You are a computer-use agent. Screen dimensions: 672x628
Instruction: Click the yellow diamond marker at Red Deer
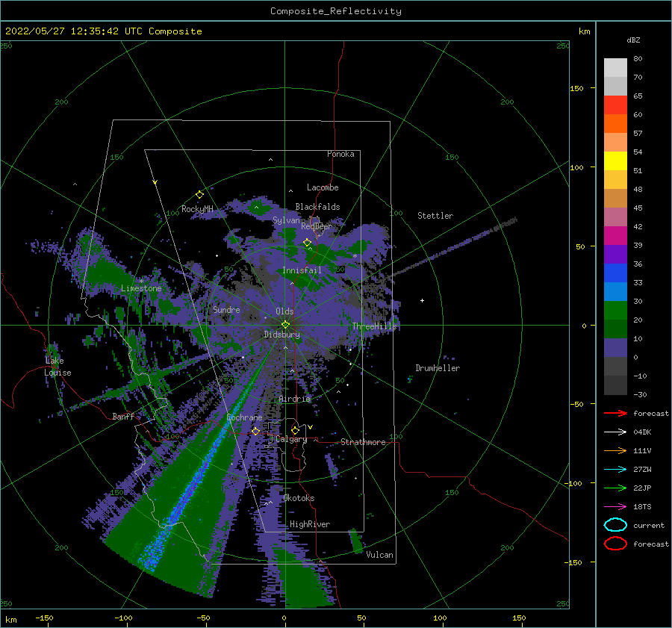click(307, 243)
